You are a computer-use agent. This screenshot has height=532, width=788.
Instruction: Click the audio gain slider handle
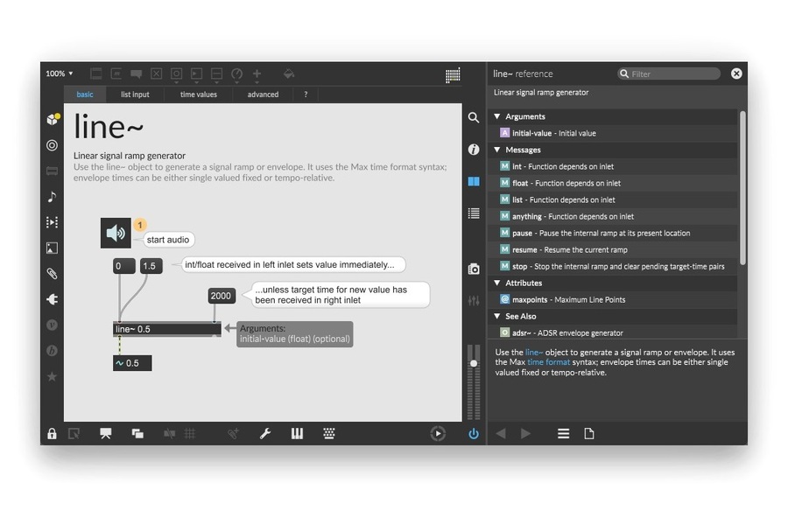click(474, 361)
